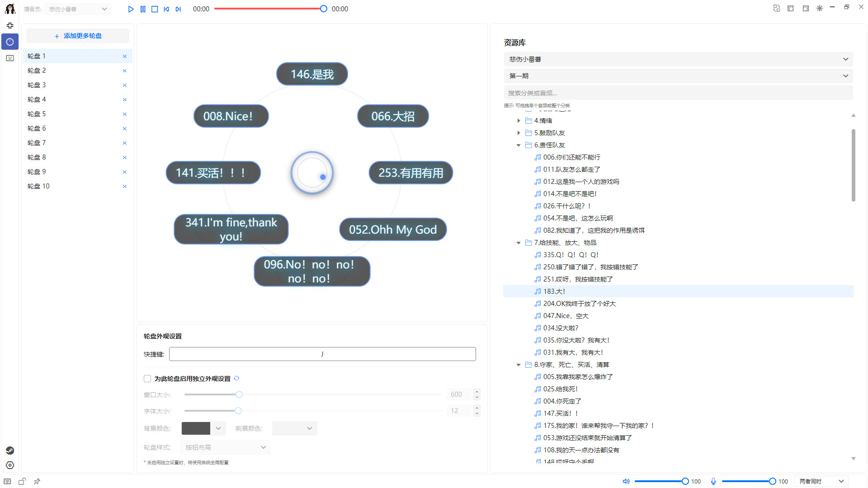Click the speaker volume icon
The width and height of the screenshot is (868, 488).
coord(626,481)
